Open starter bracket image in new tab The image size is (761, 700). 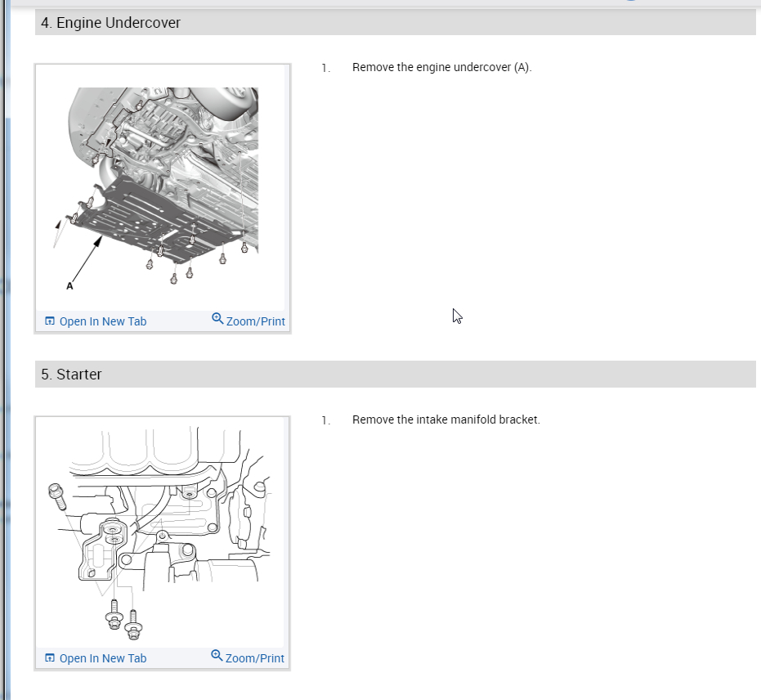(x=96, y=658)
